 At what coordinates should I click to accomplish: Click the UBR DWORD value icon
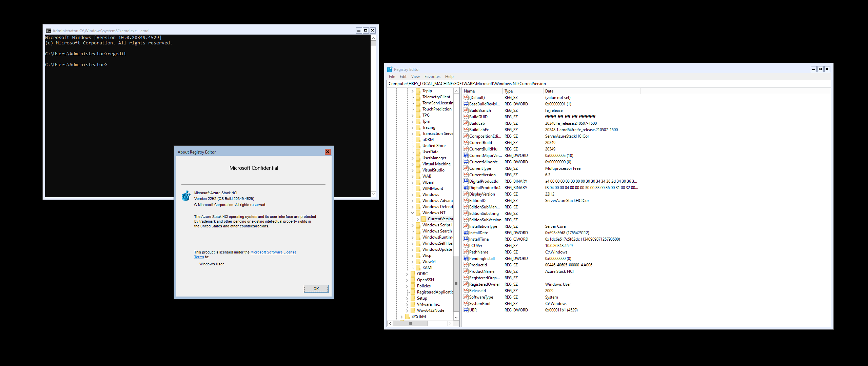[x=466, y=310]
